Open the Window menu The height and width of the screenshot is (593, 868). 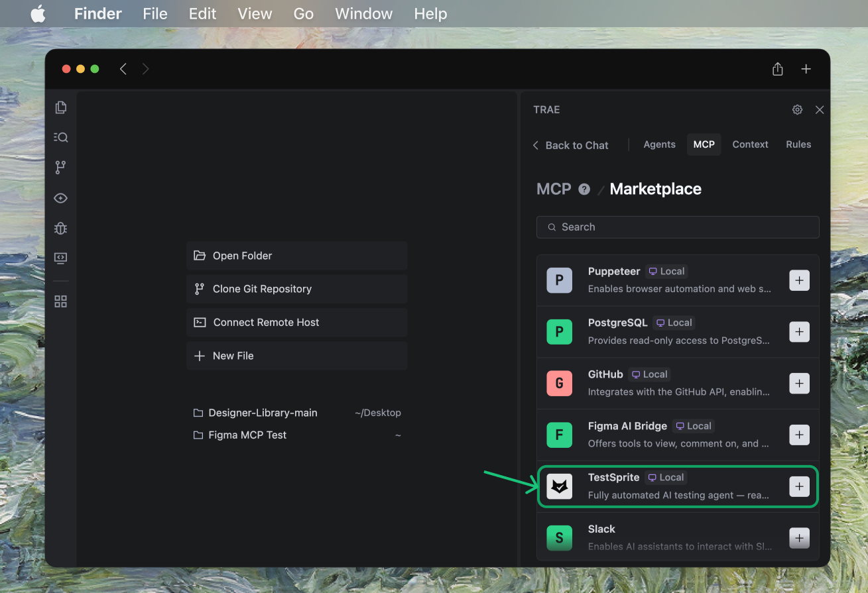(x=364, y=13)
